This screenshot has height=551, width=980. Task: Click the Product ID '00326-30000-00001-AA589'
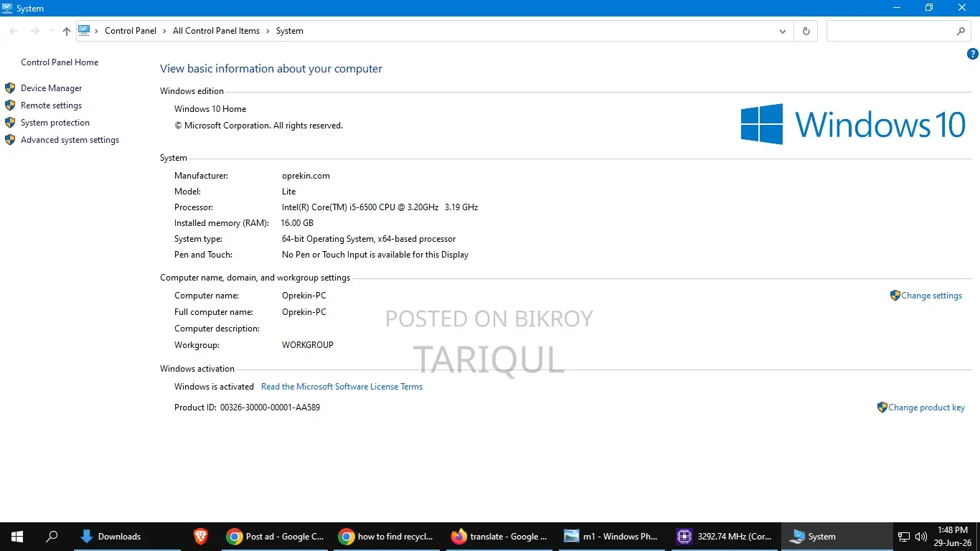(x=270, y=408)
